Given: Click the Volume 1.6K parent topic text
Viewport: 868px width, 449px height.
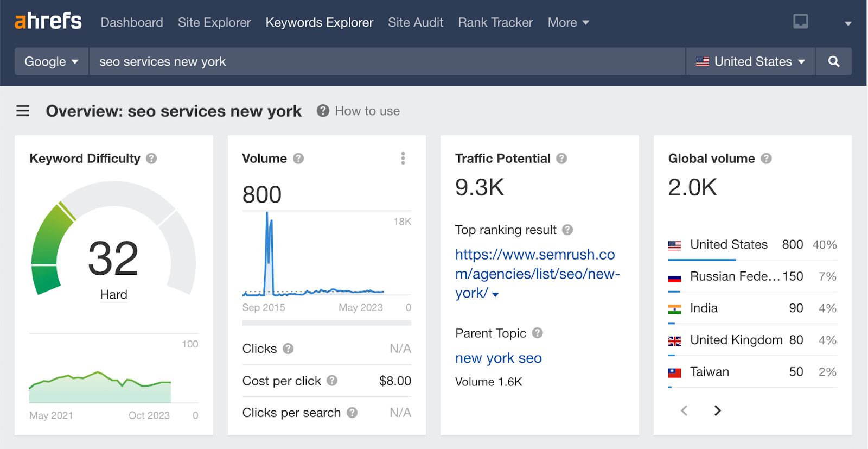Looking at the screenshot, I should tap(488, 382).
